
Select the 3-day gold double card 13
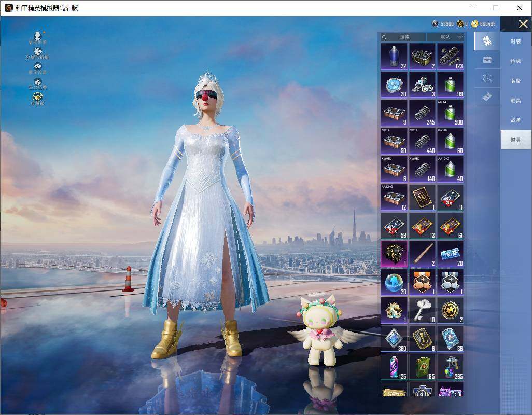422,226
